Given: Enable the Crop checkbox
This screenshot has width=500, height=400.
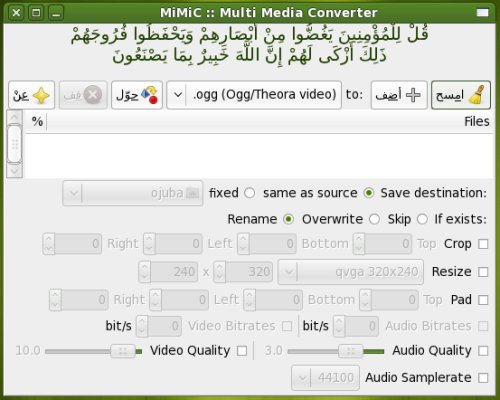Looking at the screenshot, I should click(x=483, y=244).
